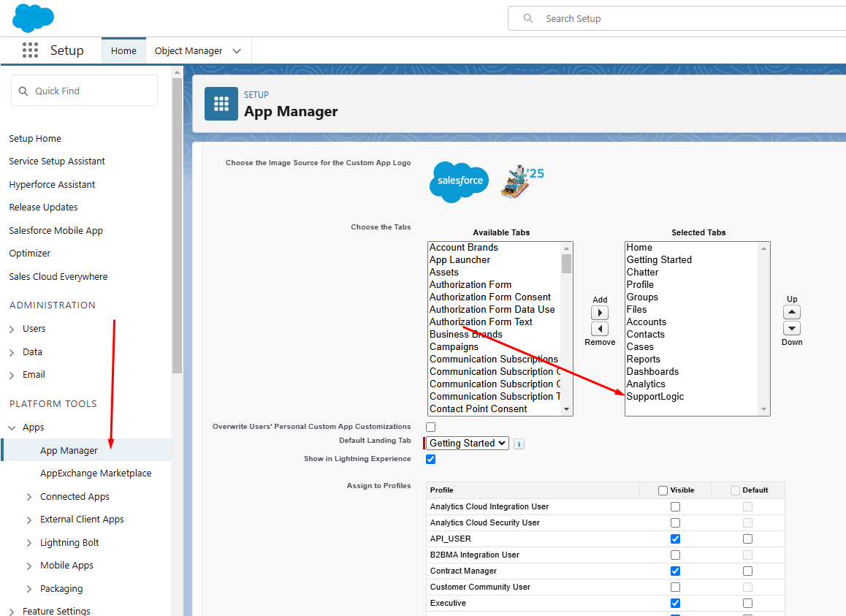Collapse the Apps section
846x616 pixels.
click(x=12, y=427)
